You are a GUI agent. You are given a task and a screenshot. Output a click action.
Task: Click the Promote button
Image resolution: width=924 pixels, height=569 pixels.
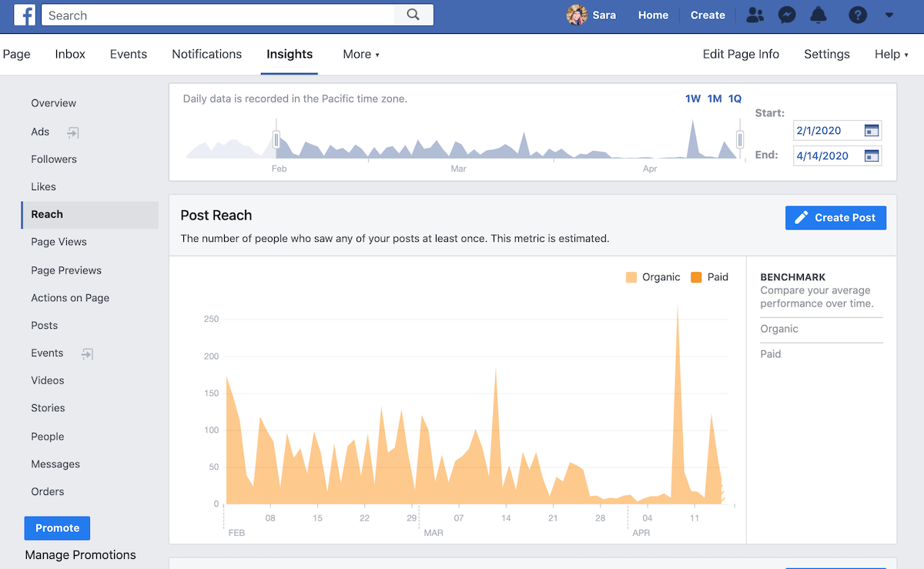(57, 528)
